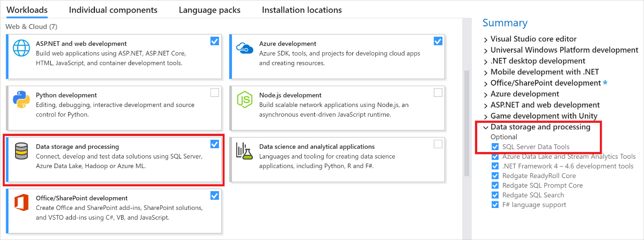This screenshot has height=240, width=644.
Task: Switch to the Individual components tab
Action: (x=113, y=10)
